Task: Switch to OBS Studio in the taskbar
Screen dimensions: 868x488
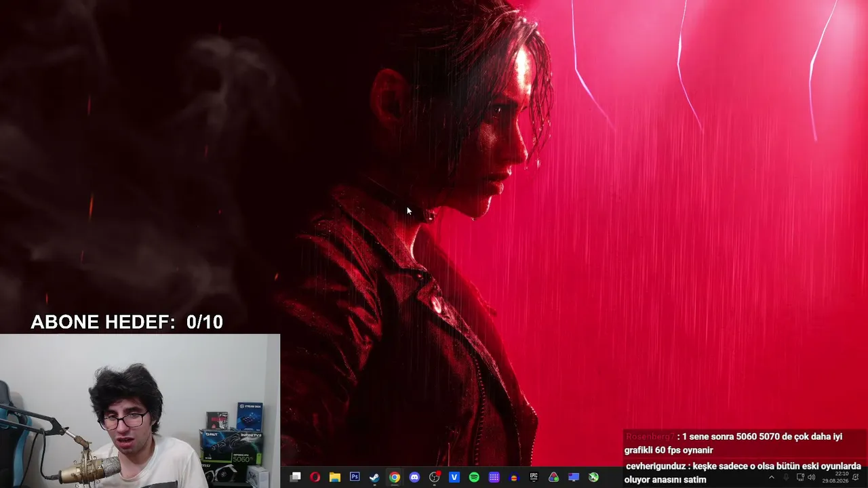Action: 435,477
